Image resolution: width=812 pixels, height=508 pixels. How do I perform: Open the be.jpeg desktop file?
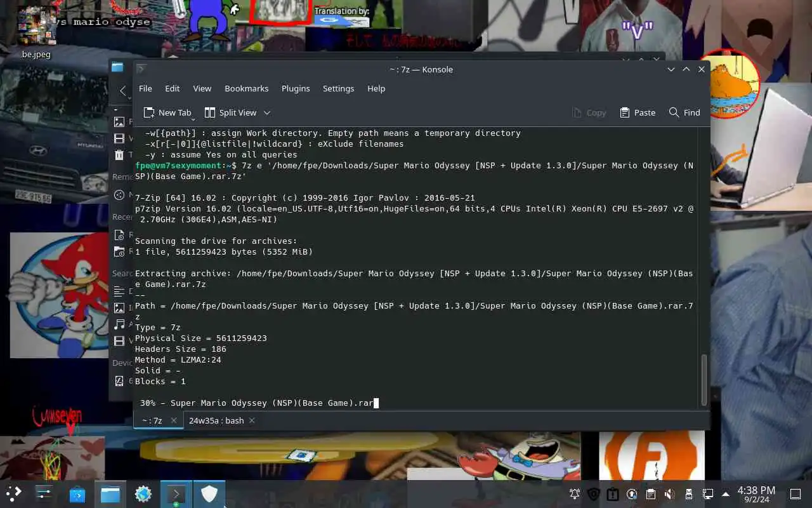[x=36, y=32]
